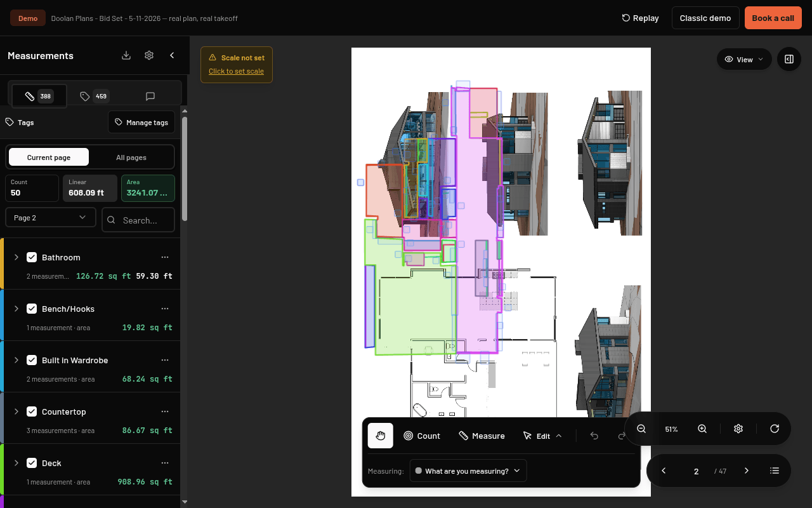This screenshot has width=812, height=508.
Task: Open the comments tab
Action: [x=150, y=97]
